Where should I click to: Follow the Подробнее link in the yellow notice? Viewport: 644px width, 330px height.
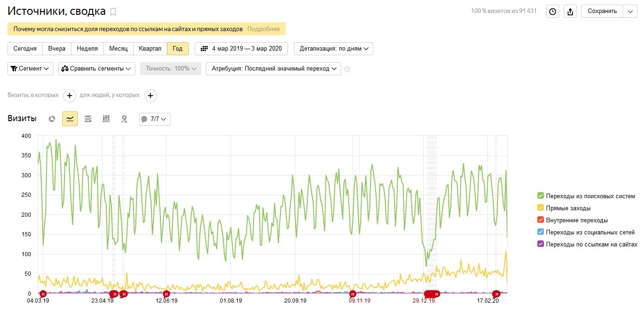263,29
